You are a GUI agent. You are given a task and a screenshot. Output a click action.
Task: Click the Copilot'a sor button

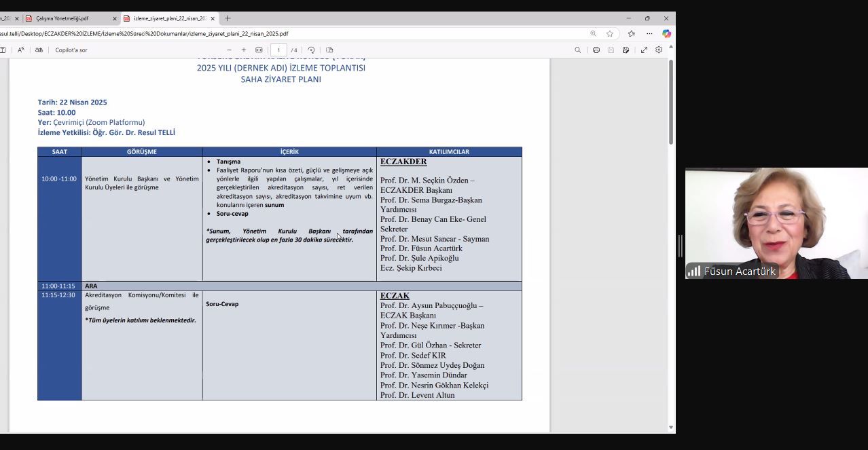pos(71,50)
